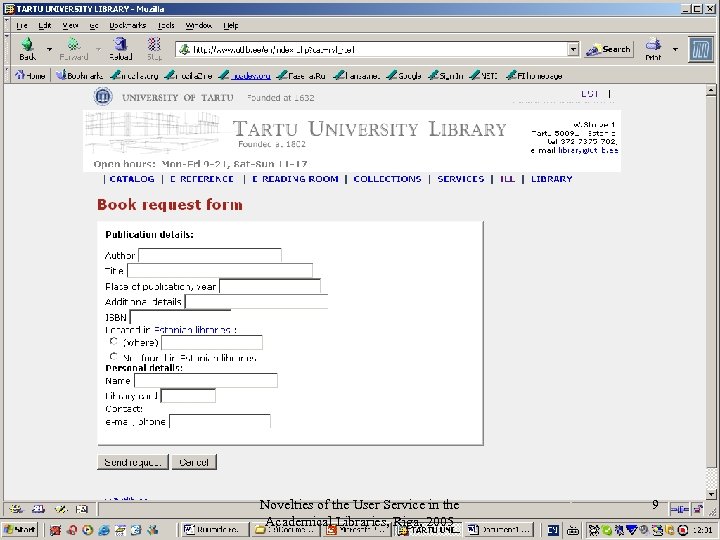
Task: Open the COLLECTIONS navigation link
Action: [x=387, y=179]
